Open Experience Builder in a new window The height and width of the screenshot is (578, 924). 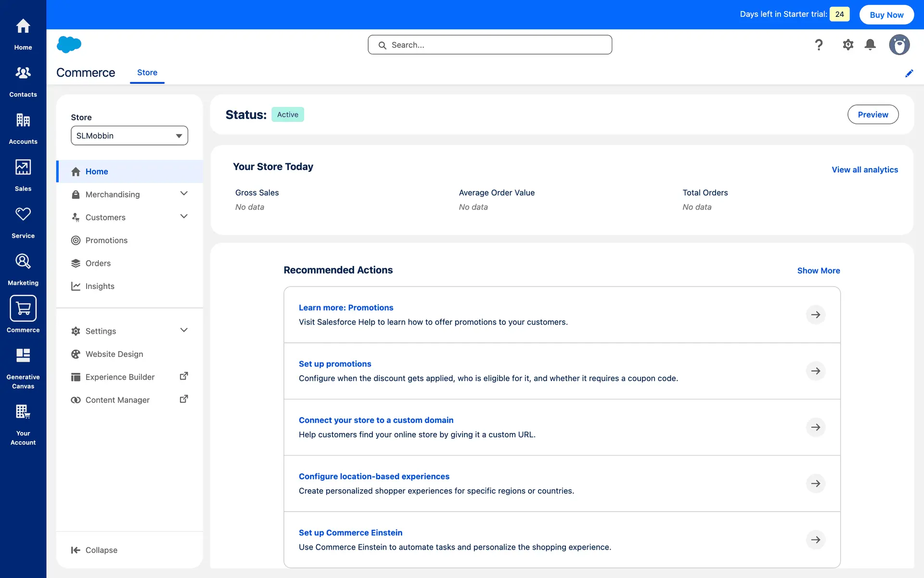pyautogui.click(x=183, y=376)
